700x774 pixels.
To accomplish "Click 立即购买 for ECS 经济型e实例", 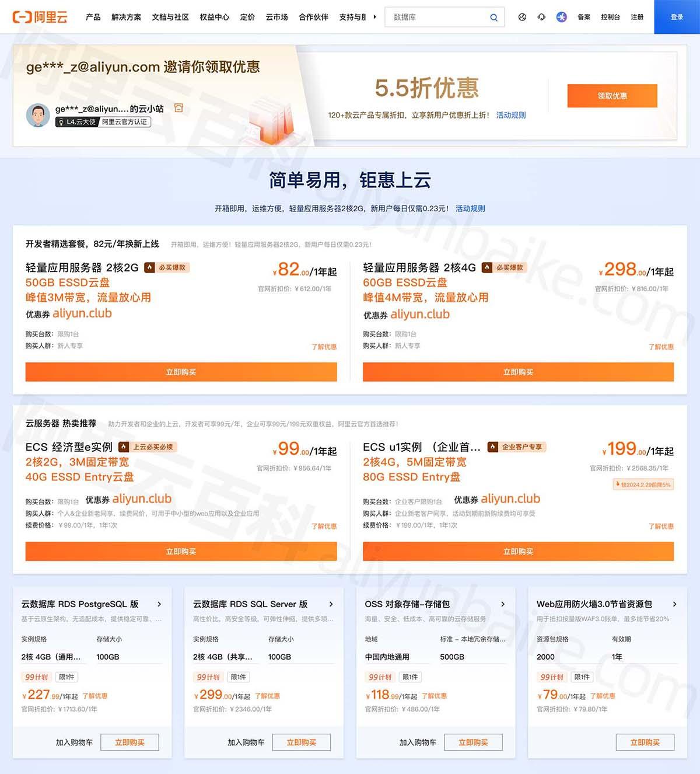I will click(181, 552).
